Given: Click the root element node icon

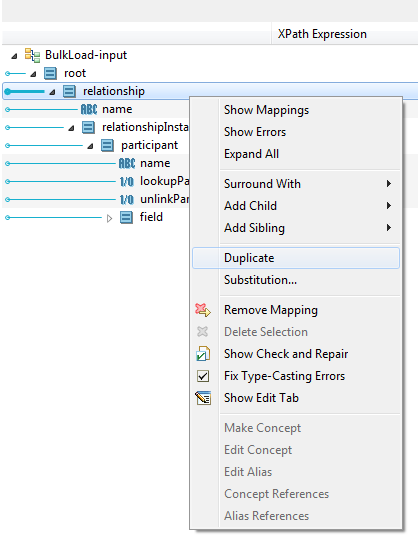Looking at the screenshot, I should click(50, 73).
